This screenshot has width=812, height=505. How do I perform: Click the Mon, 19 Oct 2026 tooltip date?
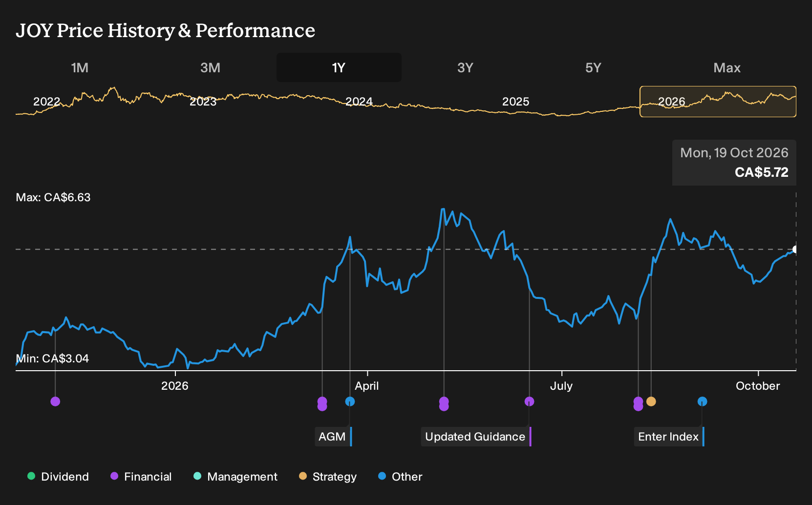[734, 153]
